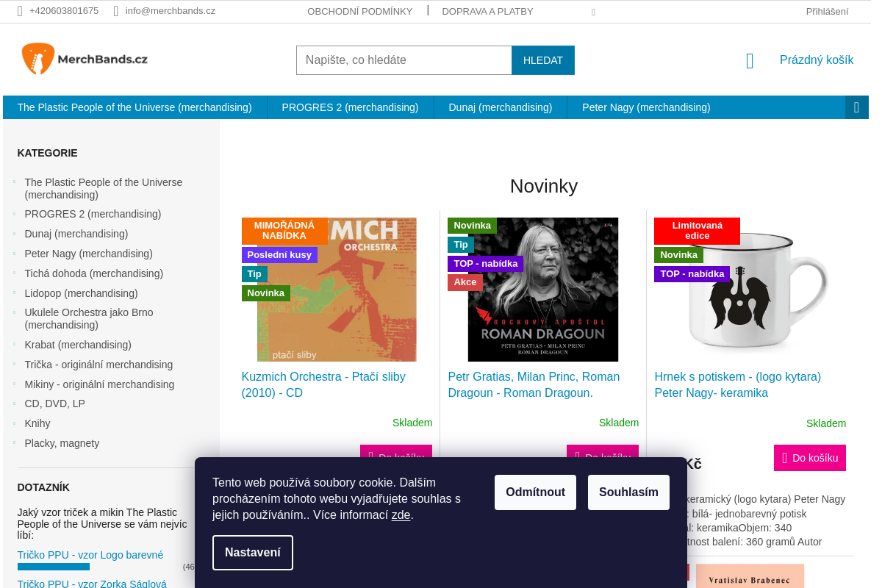This screenshot has height=588, width=882.
Task: Click Akce badge on Roman Dragoun album
Action: 465,282
